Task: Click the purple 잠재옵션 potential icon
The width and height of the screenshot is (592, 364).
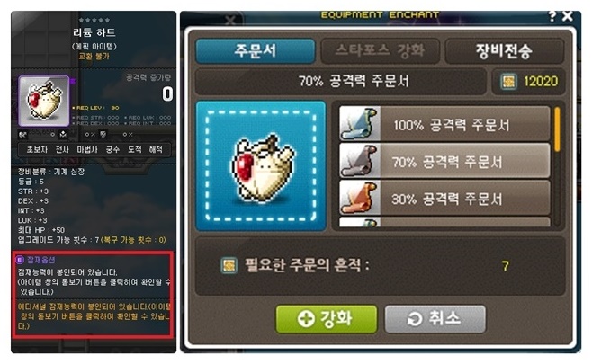Action: (20, 260)
